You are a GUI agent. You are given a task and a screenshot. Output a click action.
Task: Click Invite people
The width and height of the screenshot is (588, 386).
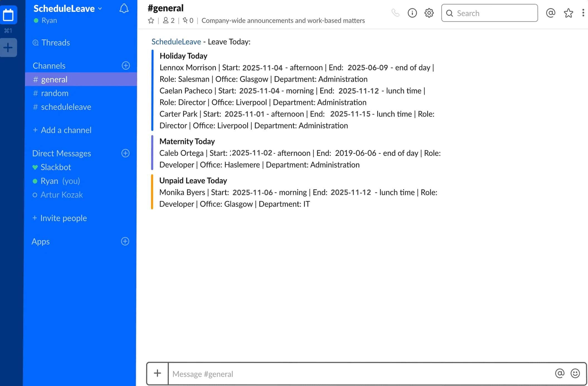tap(63, 218)
